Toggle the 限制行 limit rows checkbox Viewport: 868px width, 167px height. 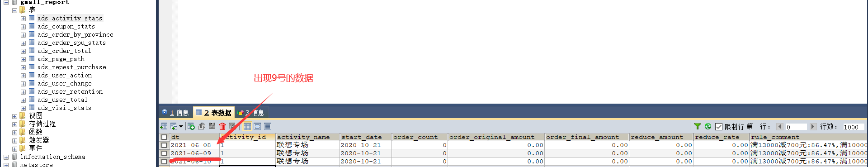click(x=719, y=127)
